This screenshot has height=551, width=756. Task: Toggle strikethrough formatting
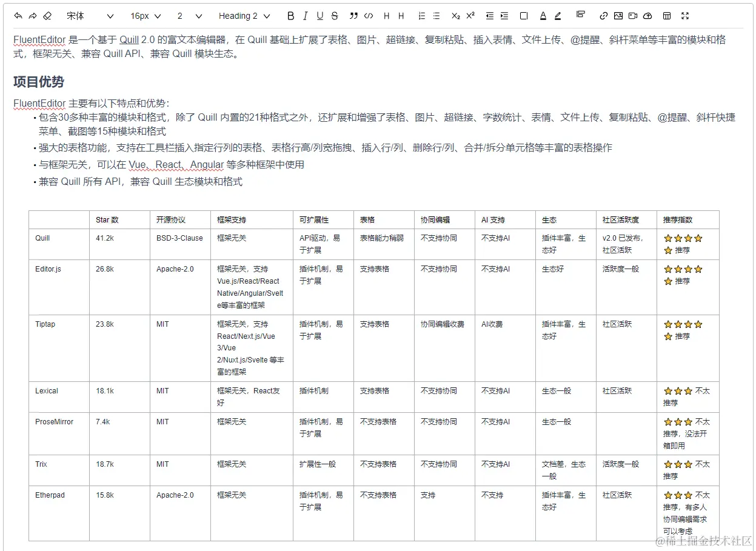[x=335, y=16]
